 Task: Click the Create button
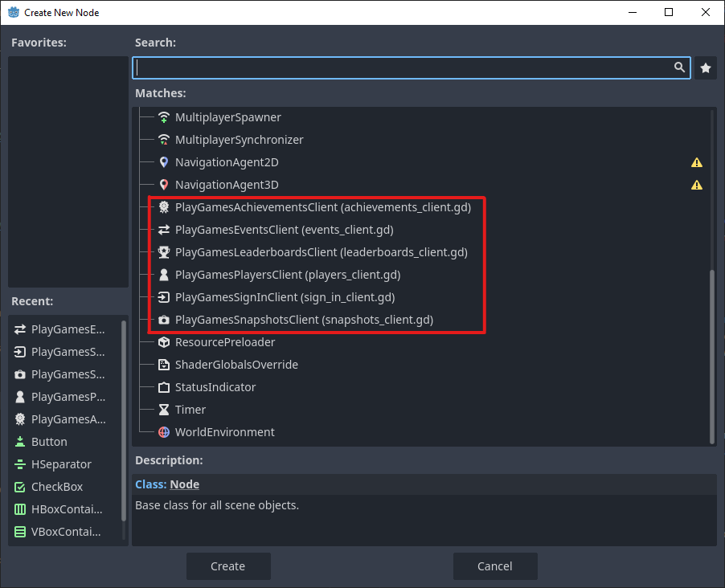point(228,566)
